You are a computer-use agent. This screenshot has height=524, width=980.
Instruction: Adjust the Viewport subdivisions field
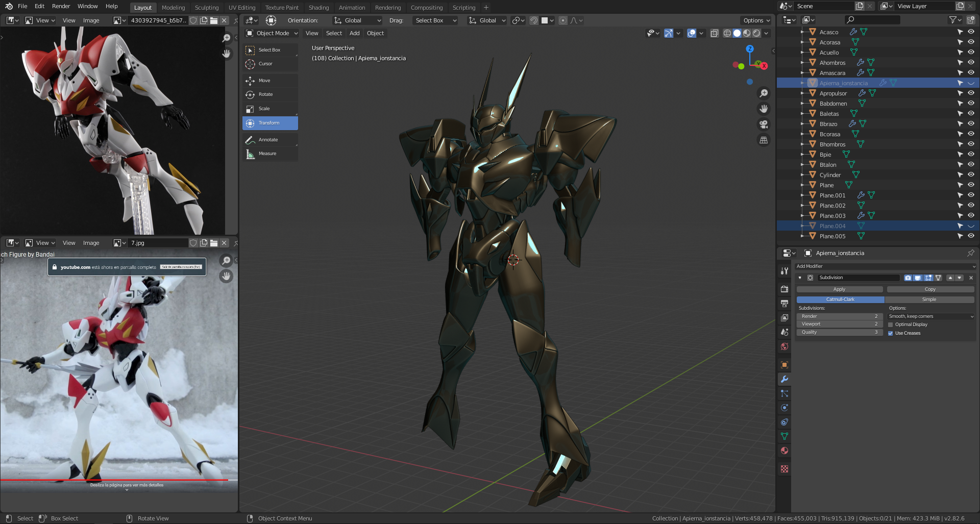pyautogui.click(x=839, y=324)
